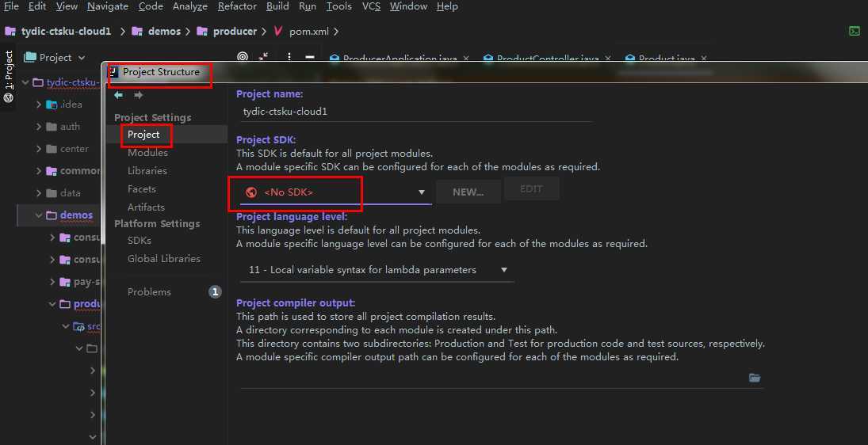Viewport: 868px width, 445px height.
Task: Click the src source folder icon
Action: 78,326
